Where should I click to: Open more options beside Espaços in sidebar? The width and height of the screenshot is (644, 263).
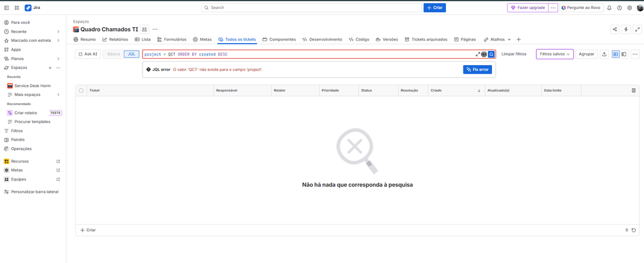[x=58, y=68]
